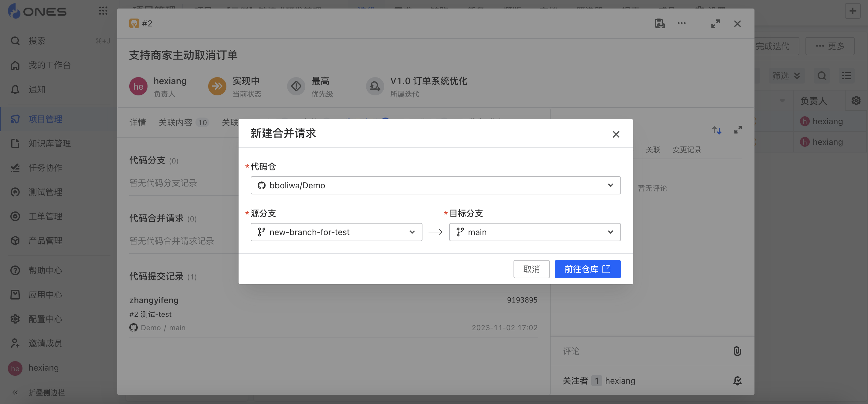This screenshot has height=404, width=868.
Task: Switch to the 详情 tab
Action: (137, 122)
